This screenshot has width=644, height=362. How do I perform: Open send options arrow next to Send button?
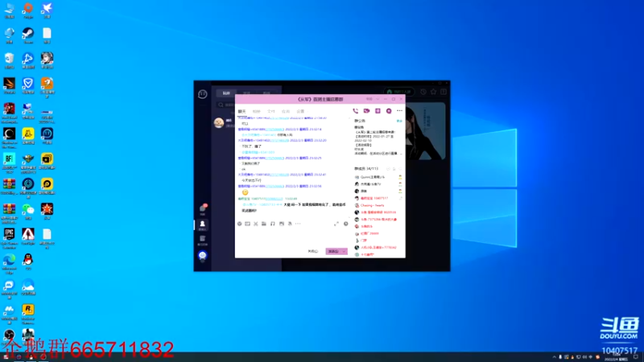345,251
